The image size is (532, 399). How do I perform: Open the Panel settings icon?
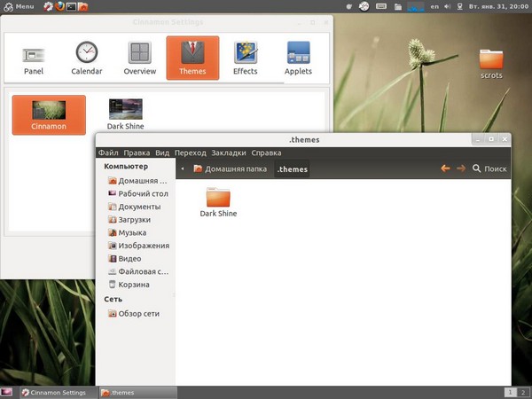click(34, 58)
